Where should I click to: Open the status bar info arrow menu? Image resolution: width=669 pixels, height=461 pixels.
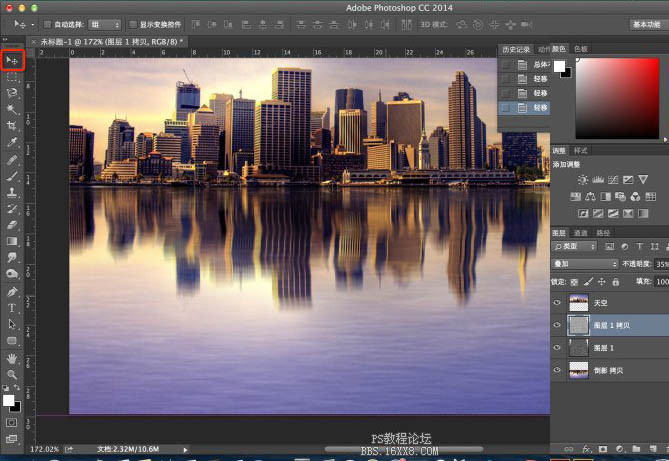(185, 449)
